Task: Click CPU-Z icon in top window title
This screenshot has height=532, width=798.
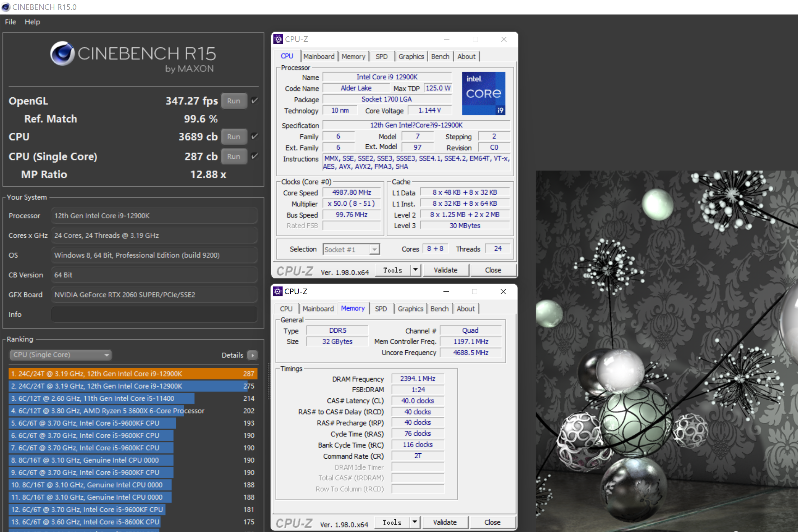Action: 278,39
